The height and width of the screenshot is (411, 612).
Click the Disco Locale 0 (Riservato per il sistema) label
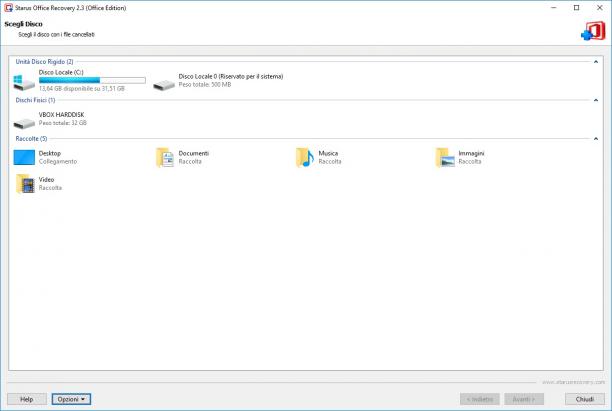point(231,77)
